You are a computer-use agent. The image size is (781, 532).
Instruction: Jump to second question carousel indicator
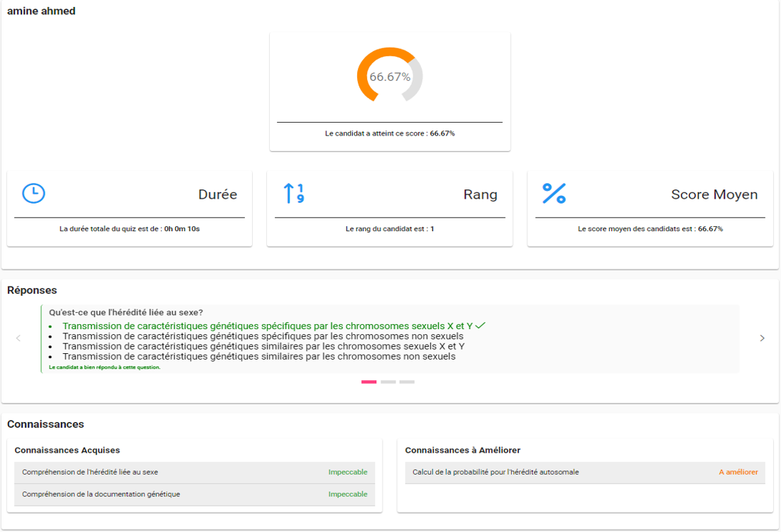coord(388,382)
